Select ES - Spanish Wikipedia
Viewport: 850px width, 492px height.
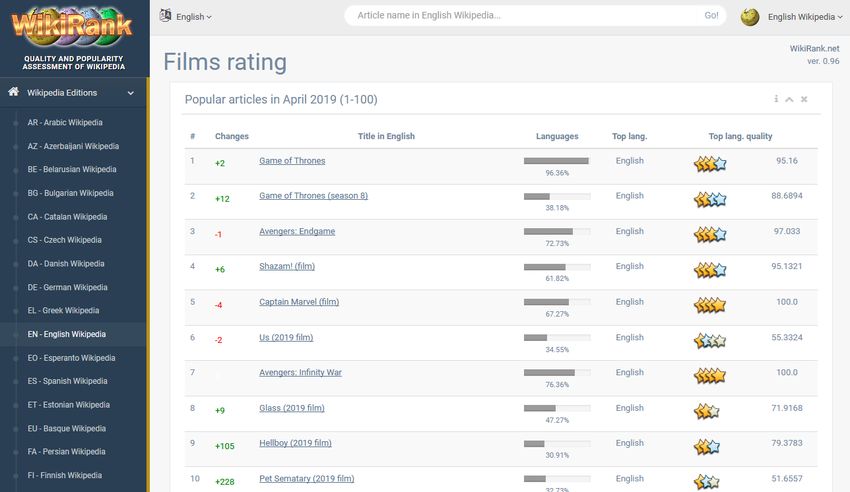(68, 381)
